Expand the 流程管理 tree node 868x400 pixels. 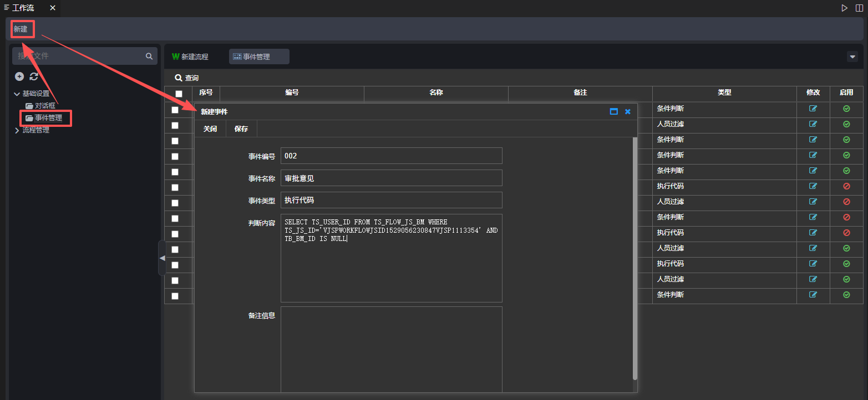tap(17, 130)
